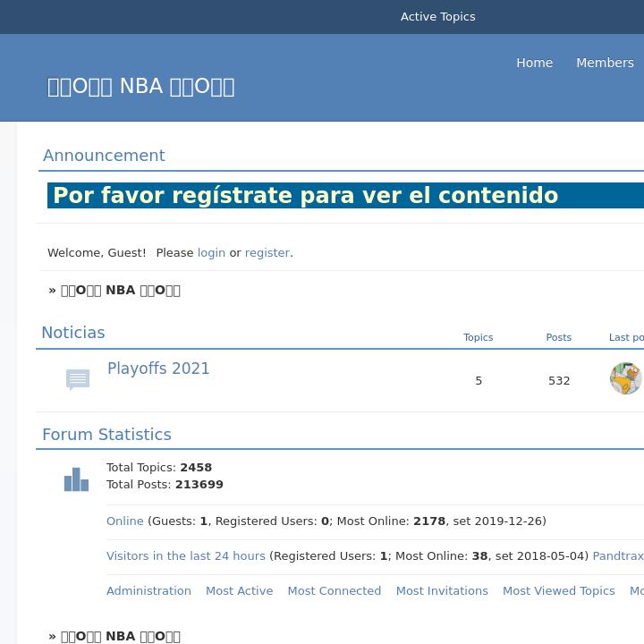
Task: Click the login link
Action: pyautogui.click(x=211, y=253)
